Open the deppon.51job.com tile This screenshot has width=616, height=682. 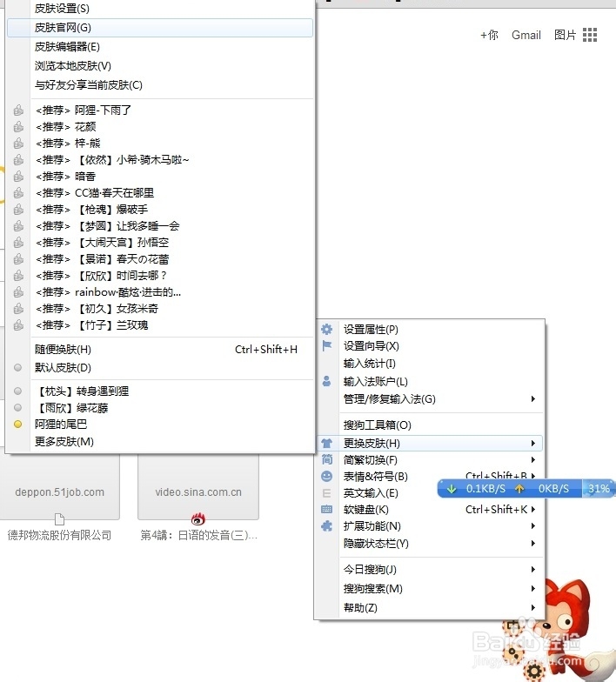pyautogui.click(x=59, y=487)
